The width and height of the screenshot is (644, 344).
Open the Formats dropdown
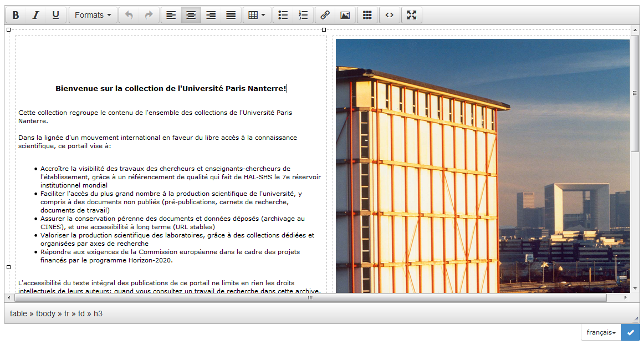[x=93, y=15]
